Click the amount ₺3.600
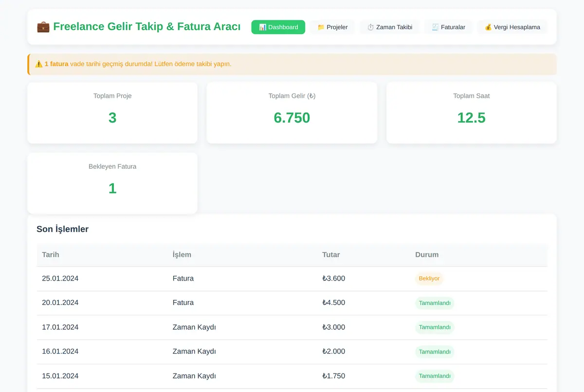 pos(333,279)
